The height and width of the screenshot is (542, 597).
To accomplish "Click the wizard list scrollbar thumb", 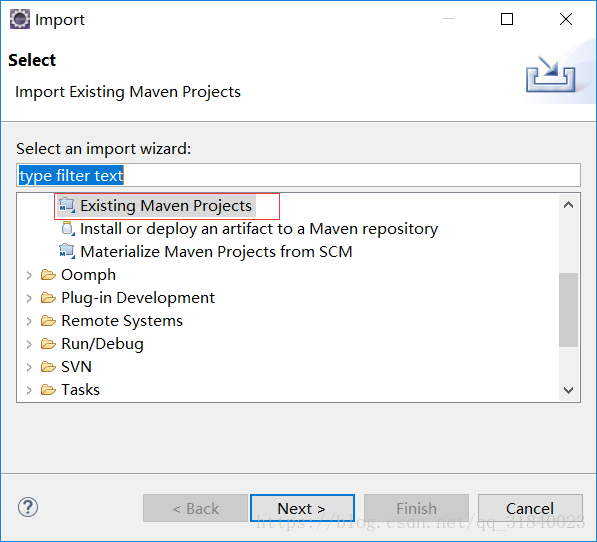I will tap(568, 309).
